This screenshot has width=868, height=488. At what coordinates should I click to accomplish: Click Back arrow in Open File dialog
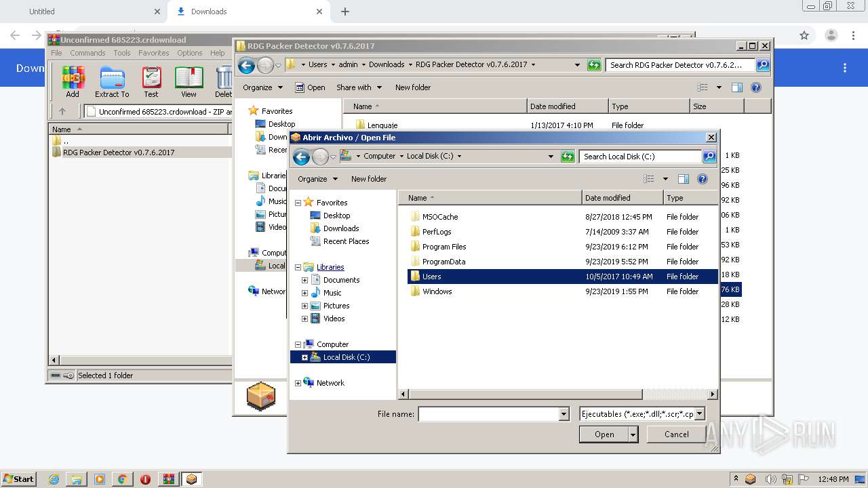point(301,157)
